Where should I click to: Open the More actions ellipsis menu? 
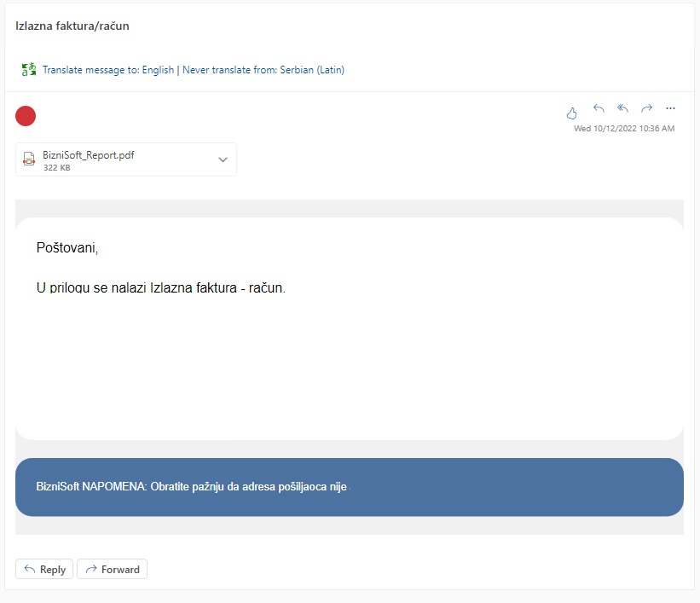tap(670, 108)
